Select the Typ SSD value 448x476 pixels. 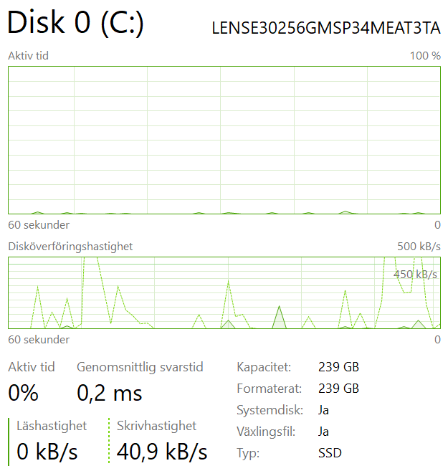click(x=330, y=454)
